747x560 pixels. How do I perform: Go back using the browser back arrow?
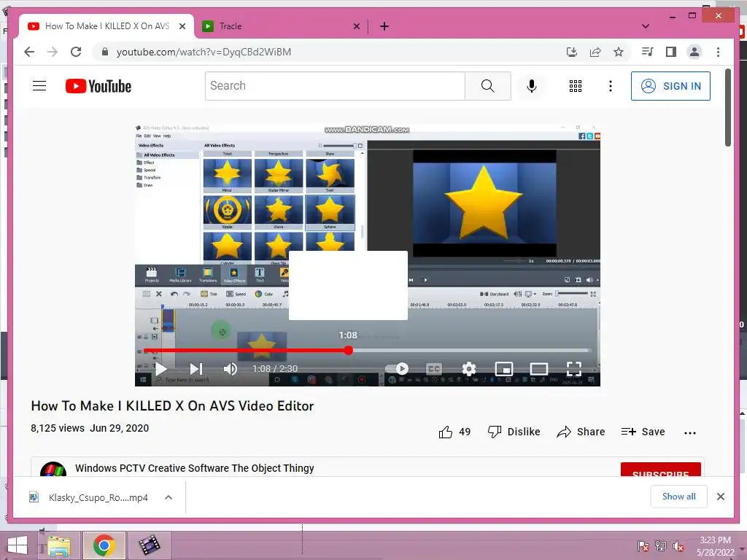29,52
